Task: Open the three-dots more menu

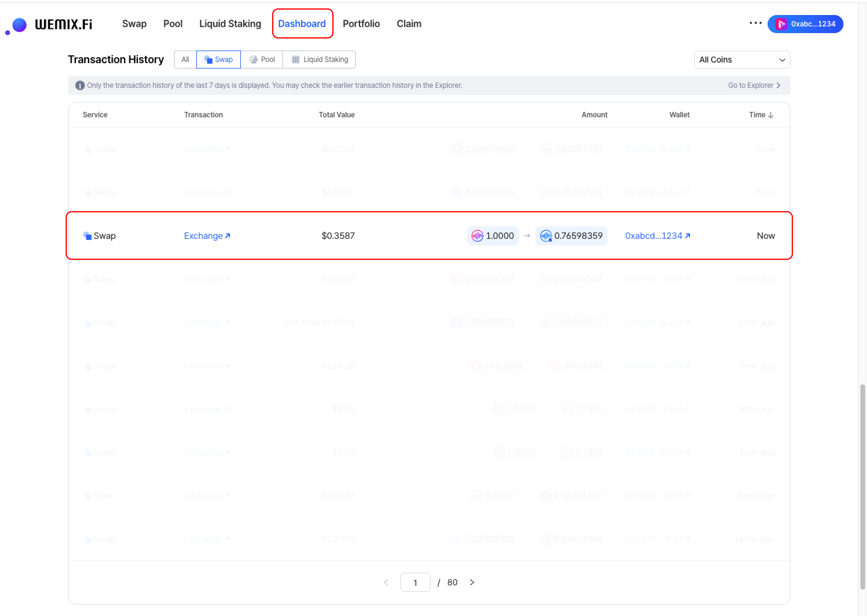Action: [755, 23]
